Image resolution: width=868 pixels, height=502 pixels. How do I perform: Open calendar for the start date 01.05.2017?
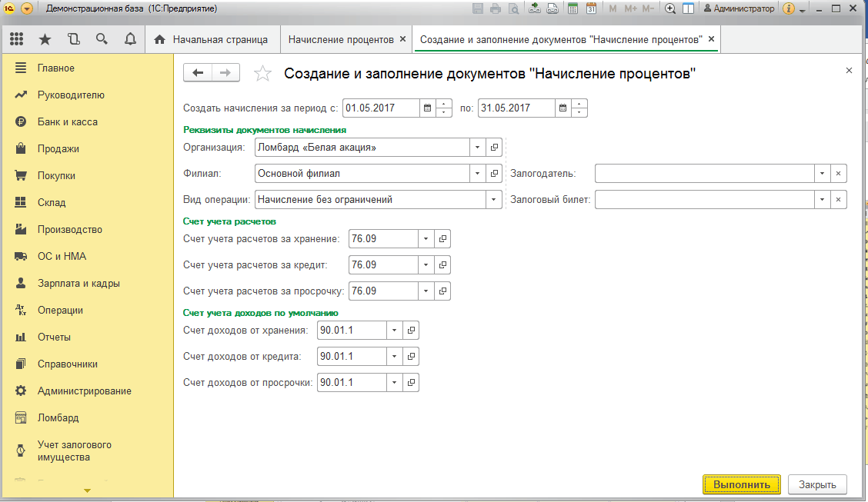[x=427, y=108]
